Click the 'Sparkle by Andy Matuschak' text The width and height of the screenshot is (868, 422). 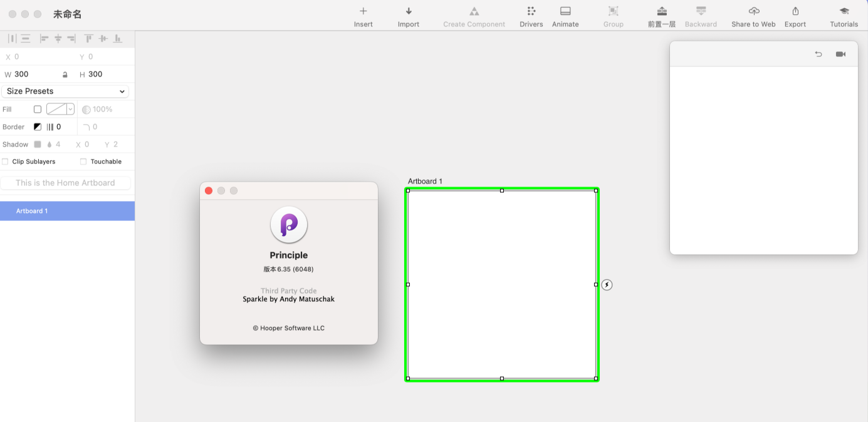point(289,299)
